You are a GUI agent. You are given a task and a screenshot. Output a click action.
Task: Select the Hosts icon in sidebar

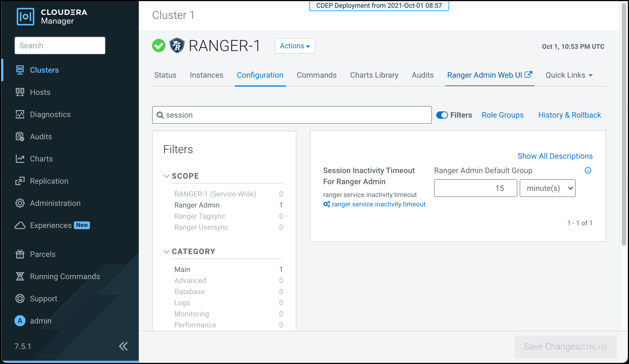point(20,92)
